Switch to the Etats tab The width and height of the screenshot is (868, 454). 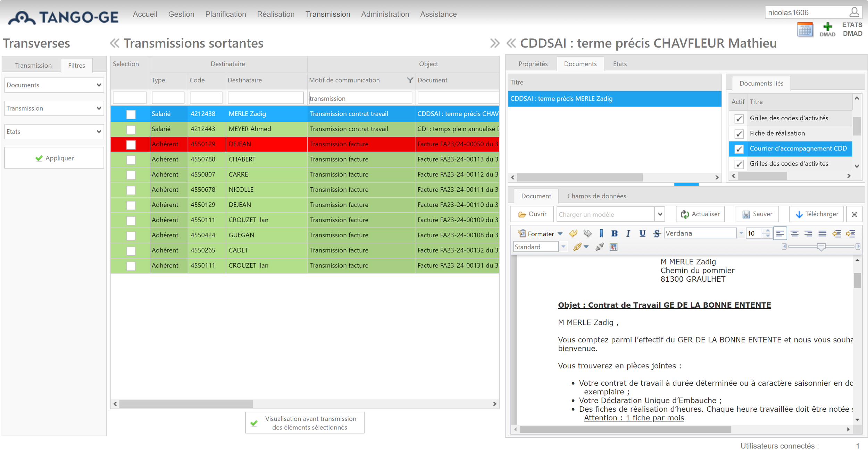point(620,64)
